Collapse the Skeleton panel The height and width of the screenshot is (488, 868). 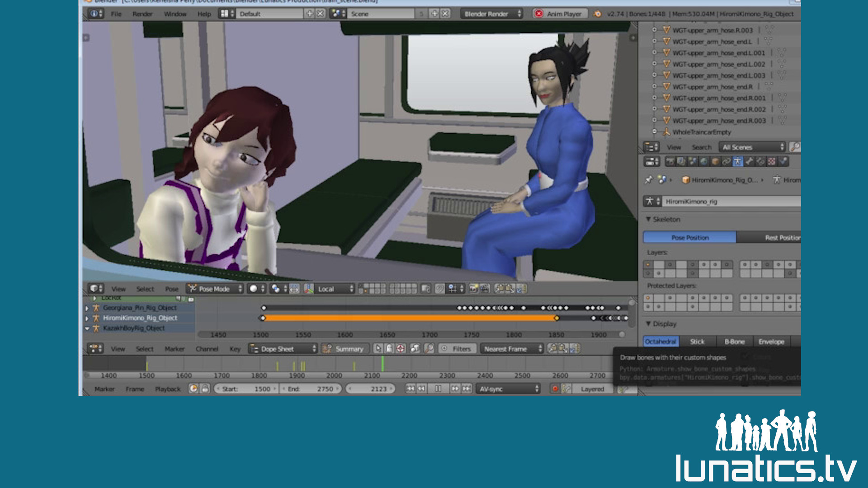(x=648, y=219)
